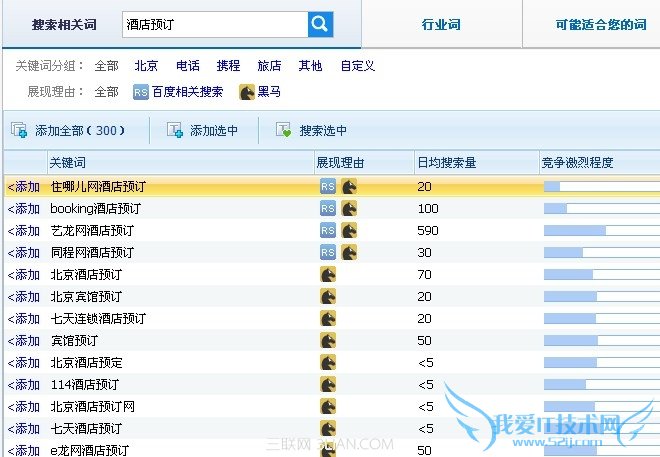Click 添加选中 button text
Image resolution: width=660 pixels, height=457 pixels.
click(214, 130)
